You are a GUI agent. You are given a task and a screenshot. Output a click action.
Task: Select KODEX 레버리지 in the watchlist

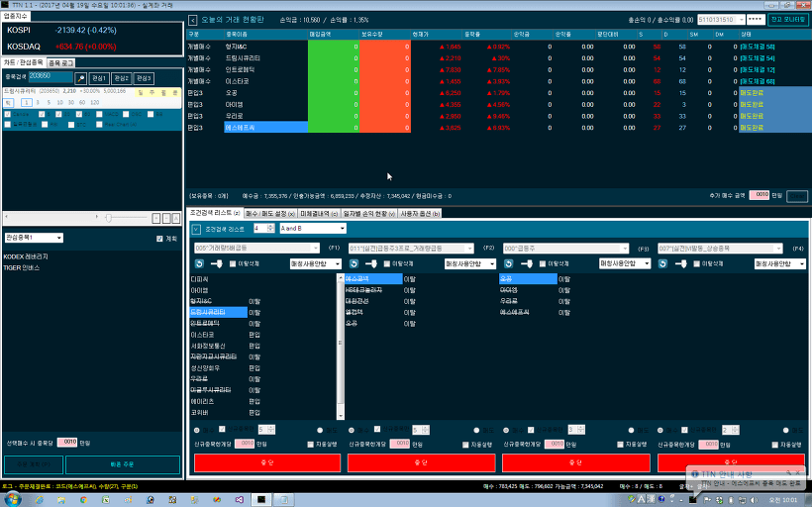click(26, 256)
